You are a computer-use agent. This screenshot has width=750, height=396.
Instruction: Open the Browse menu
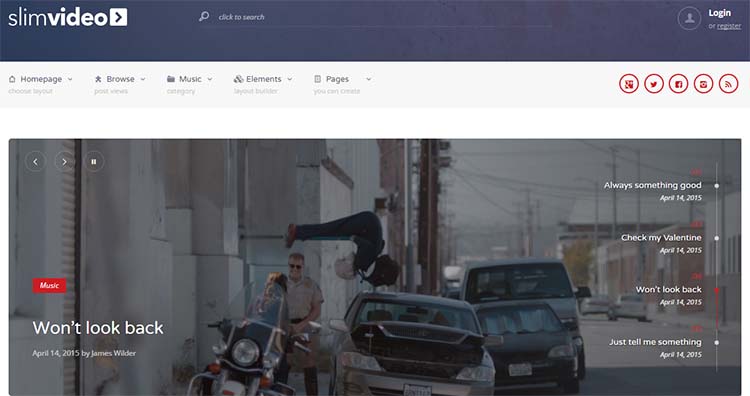tap(120, 79)
